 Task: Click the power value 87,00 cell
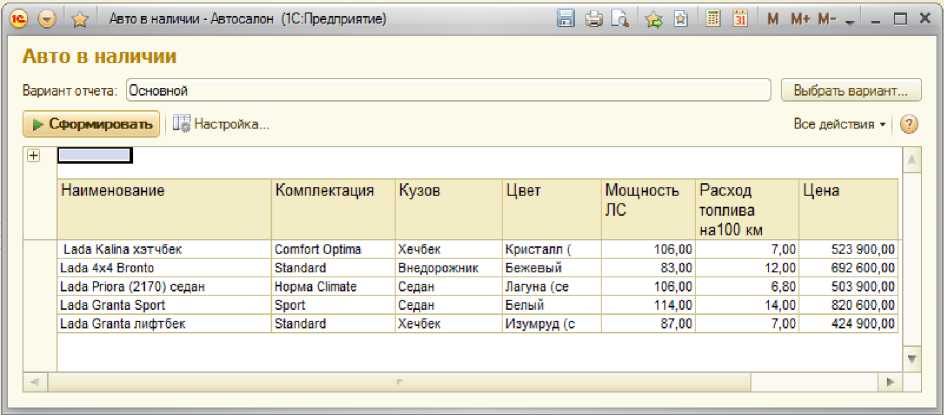point(648,324)
